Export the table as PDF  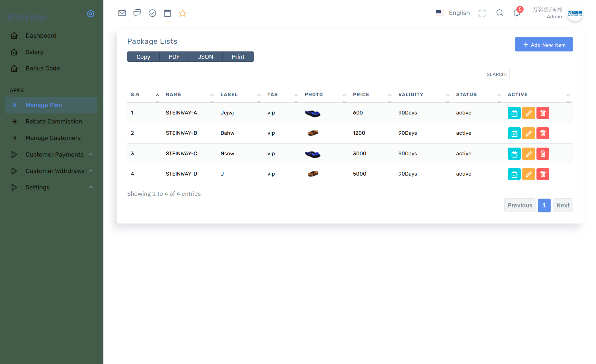(x=174, y=57)
